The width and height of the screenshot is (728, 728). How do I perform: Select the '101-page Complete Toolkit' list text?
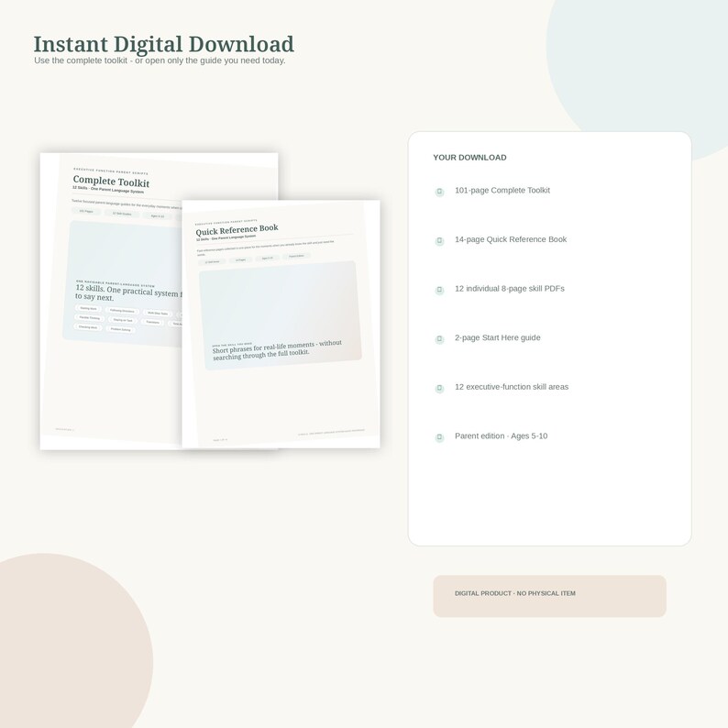(502, 191)
